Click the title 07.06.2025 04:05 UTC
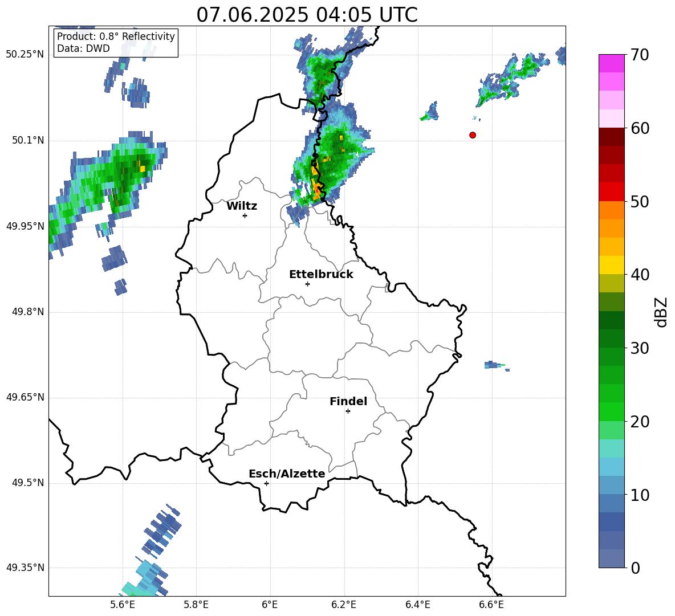Screen dimensions: 675x616 307,15
